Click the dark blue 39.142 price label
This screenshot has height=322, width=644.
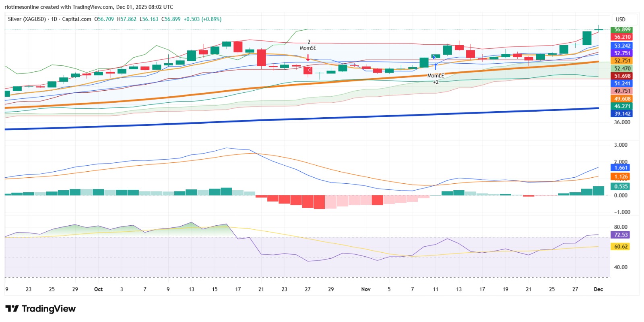[x=622, y=114]
